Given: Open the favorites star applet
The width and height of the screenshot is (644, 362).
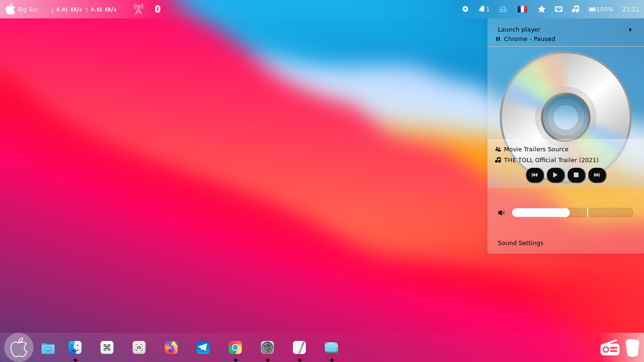Looking at the screenshot, I should (x=542, y=9).
